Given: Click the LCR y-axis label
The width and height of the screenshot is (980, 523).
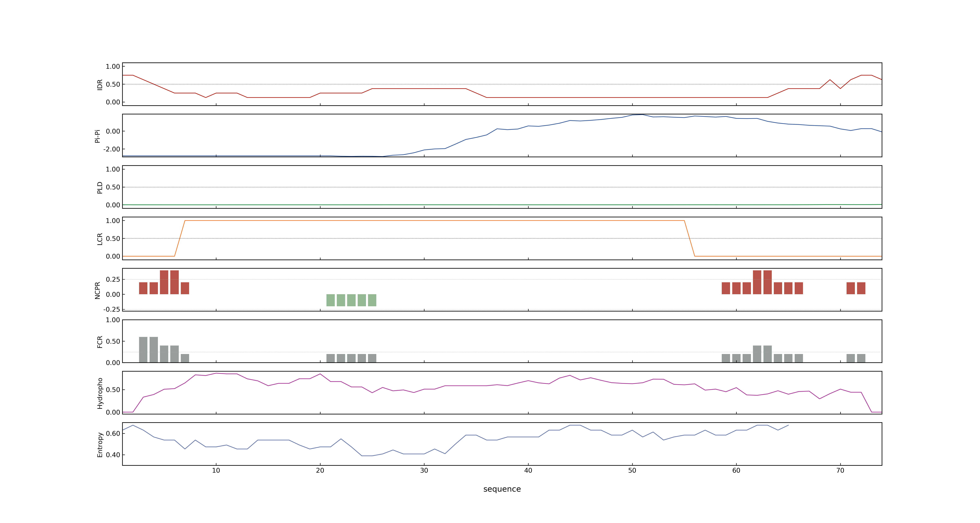Looking at the screenshot, I should (100, 239).
